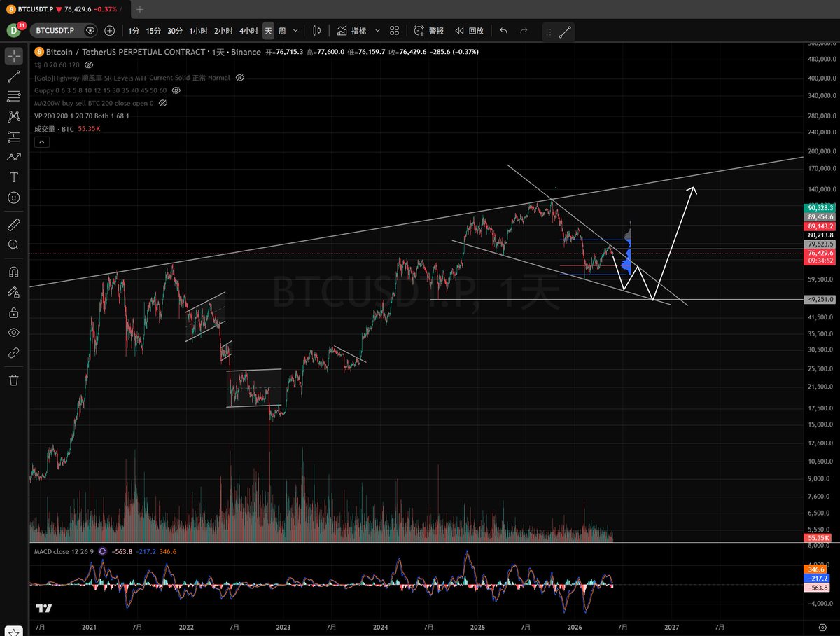840x636 pixels.
Task: Show the hidden Guppy indicator
Action: pyautogui.click(x=176, y=90)
